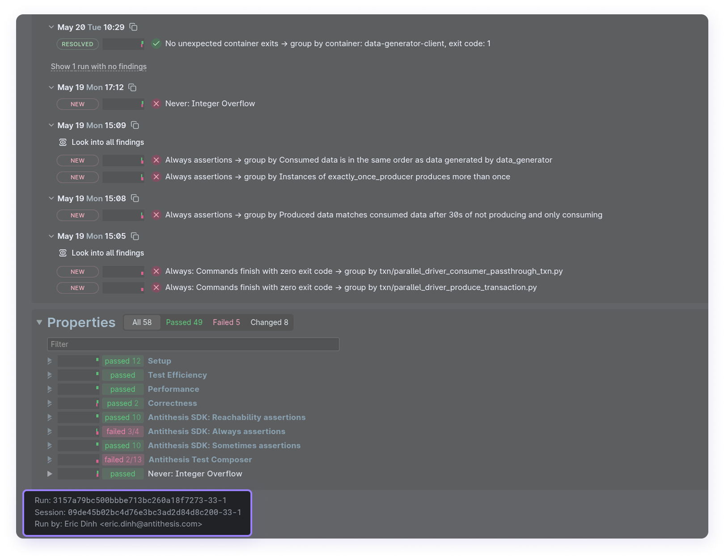Switch to the Failed 5 tab

[x=226, y=322]
